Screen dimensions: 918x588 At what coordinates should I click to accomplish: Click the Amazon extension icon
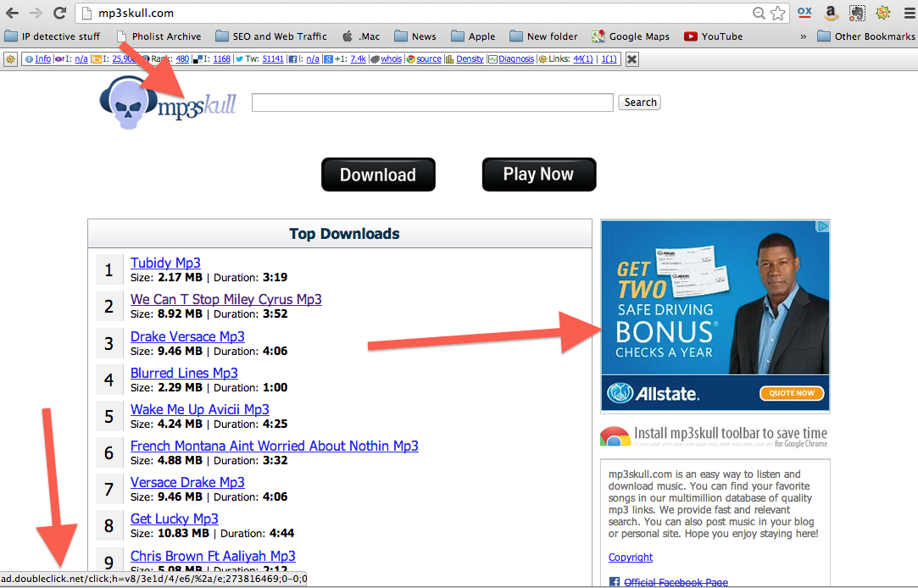831,13
